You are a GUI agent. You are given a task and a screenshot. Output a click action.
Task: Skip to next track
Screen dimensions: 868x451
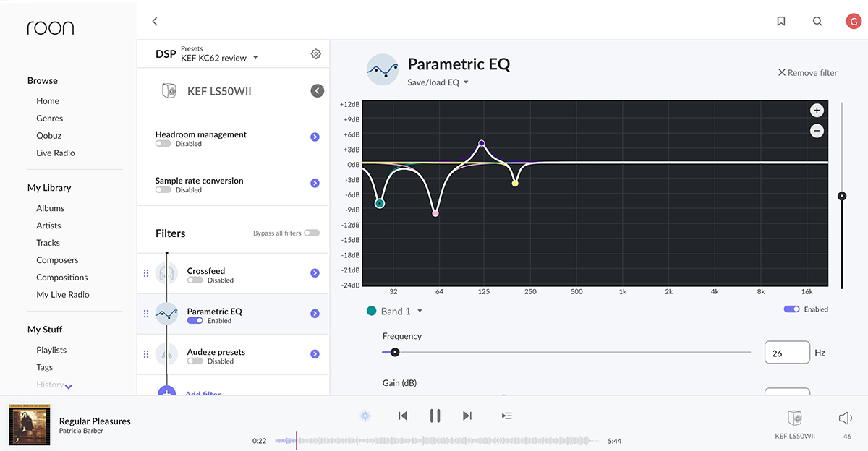[467, 416]
